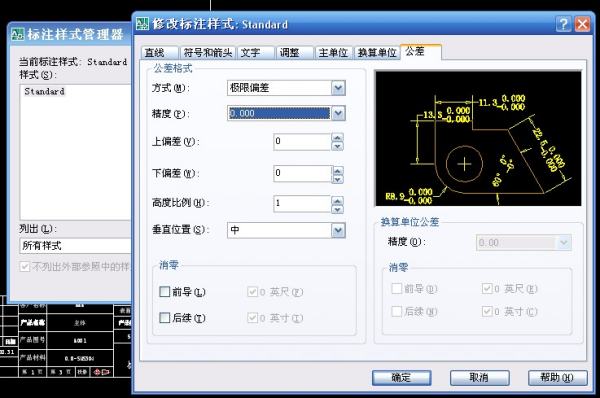The image size is (600, 398).
Task: Click the 上偏差 input field
Action: [x=302, y=142]
